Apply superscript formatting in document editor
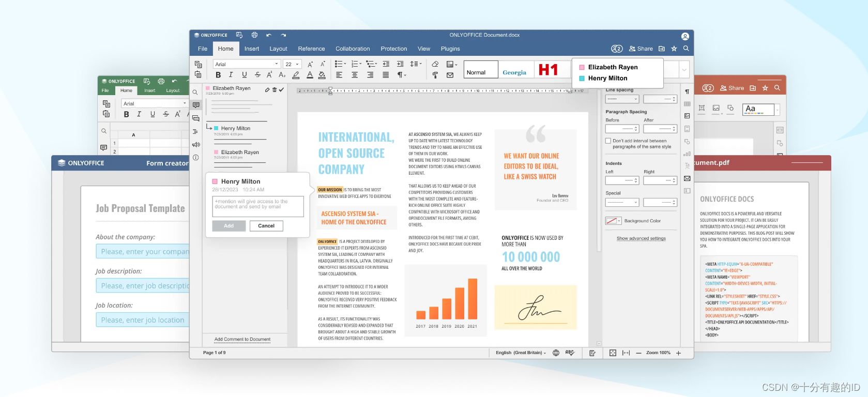This screenshot has width=868, height=397. tap(269, 75)
